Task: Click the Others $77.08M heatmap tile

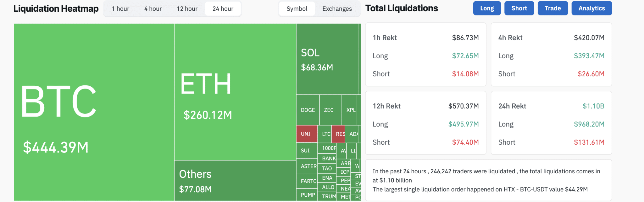Action: coord(235,181)
